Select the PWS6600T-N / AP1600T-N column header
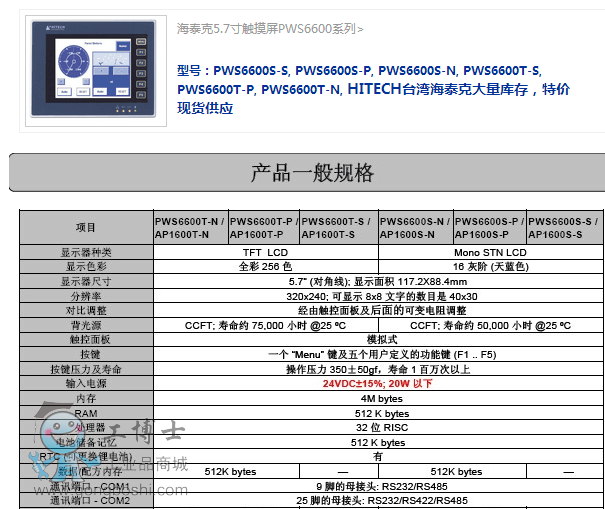Image resolution: width=605 pixels, height=509 pixels. (190, 228)
